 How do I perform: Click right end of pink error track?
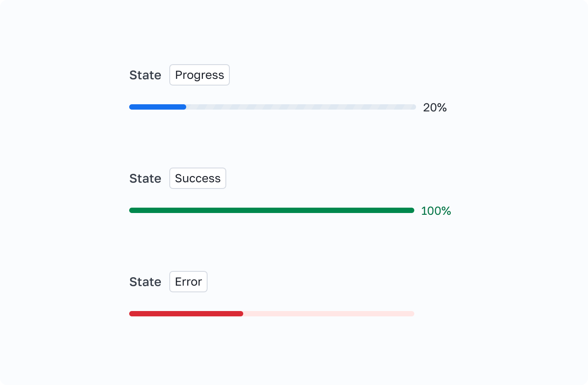point(412,314)
